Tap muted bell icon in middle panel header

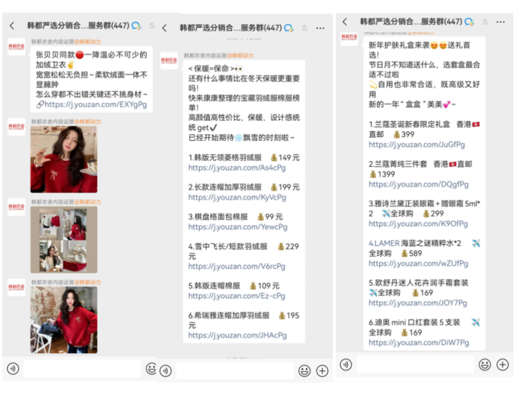tap(305, 28)
